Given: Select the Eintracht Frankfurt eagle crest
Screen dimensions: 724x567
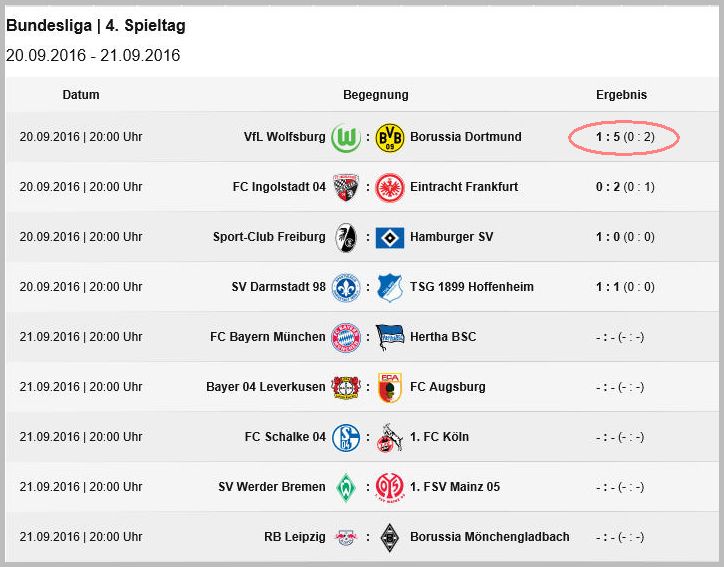Looking at the screenshot, I should [390, 187].
